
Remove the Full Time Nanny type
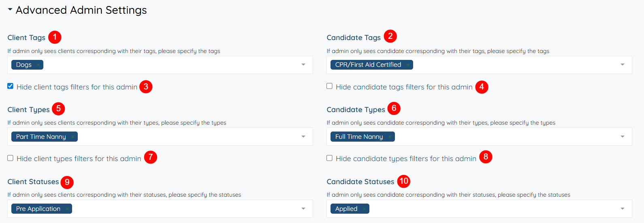390,137
